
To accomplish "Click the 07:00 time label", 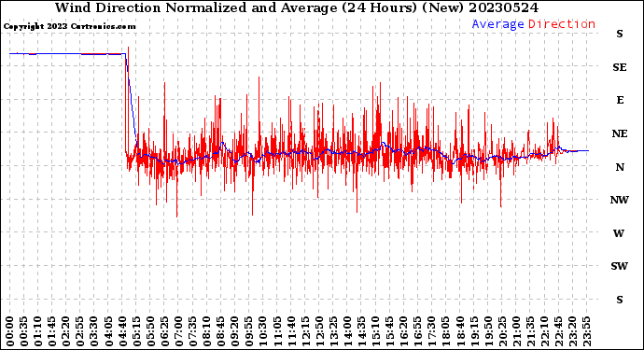I will pos(178,331).
